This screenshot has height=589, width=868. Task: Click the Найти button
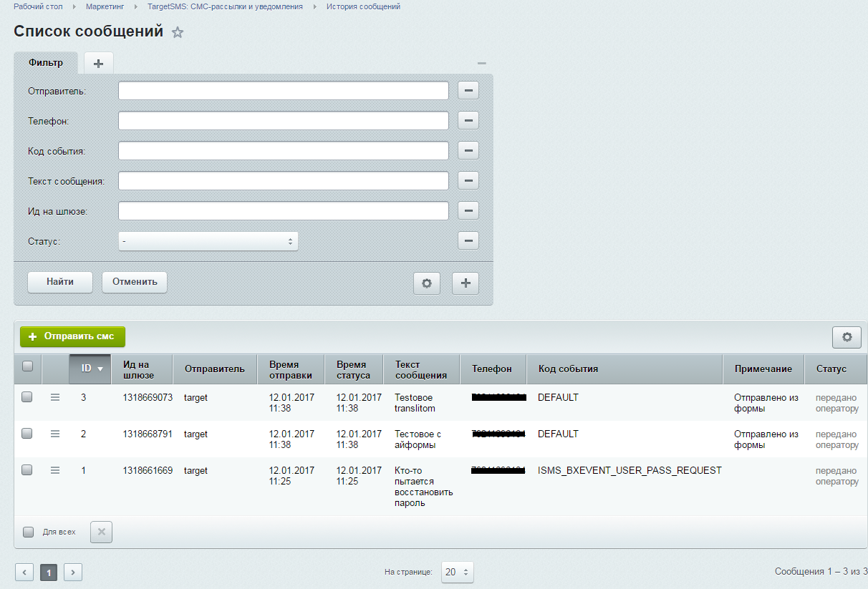pyautogui.click(x=60, y=282)
